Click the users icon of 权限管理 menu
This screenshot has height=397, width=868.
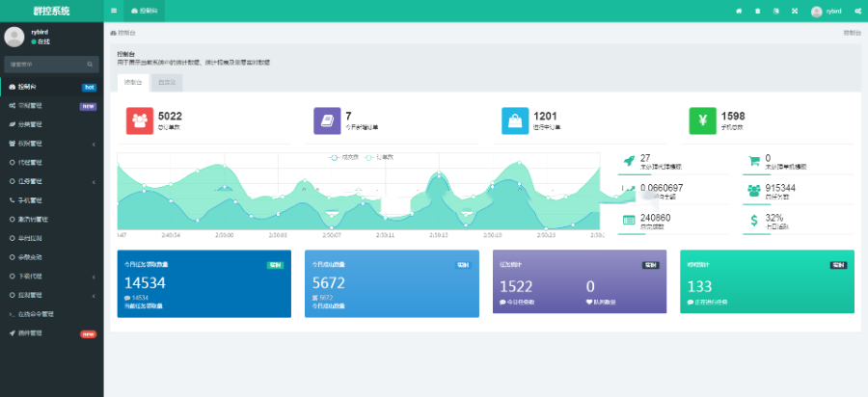pyautogui.click(x=13, y=144)
